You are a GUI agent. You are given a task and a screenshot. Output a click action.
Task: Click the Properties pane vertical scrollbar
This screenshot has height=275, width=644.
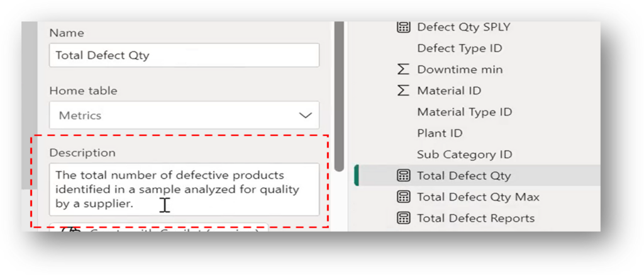point(339,97)
